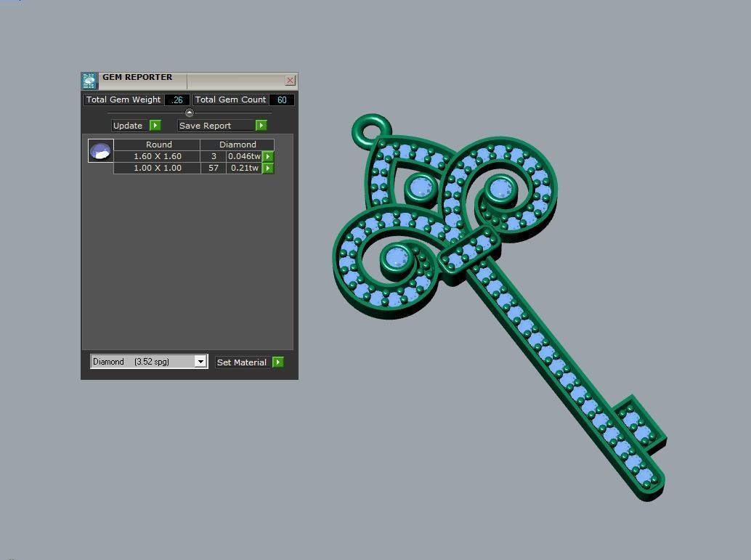
Task: Select the round gem thumbnail
Action: [100, 151]
